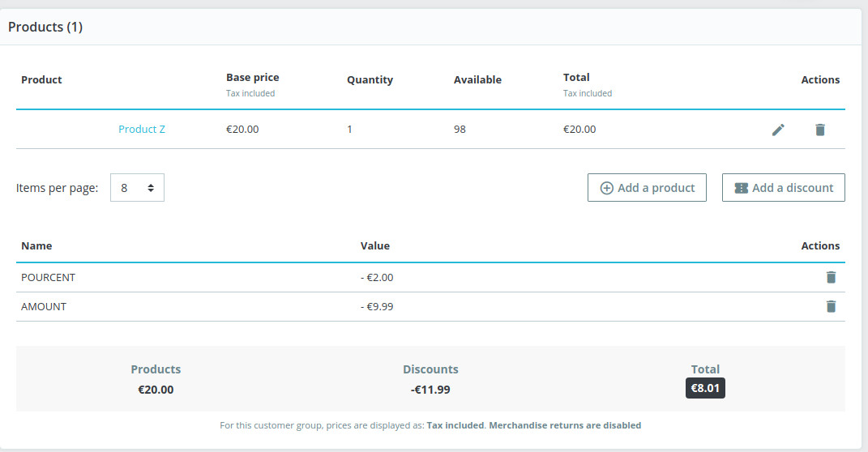Remove the AMOUNT discount with its trash icon
868x452 pixels.
[x=831, y=306]
